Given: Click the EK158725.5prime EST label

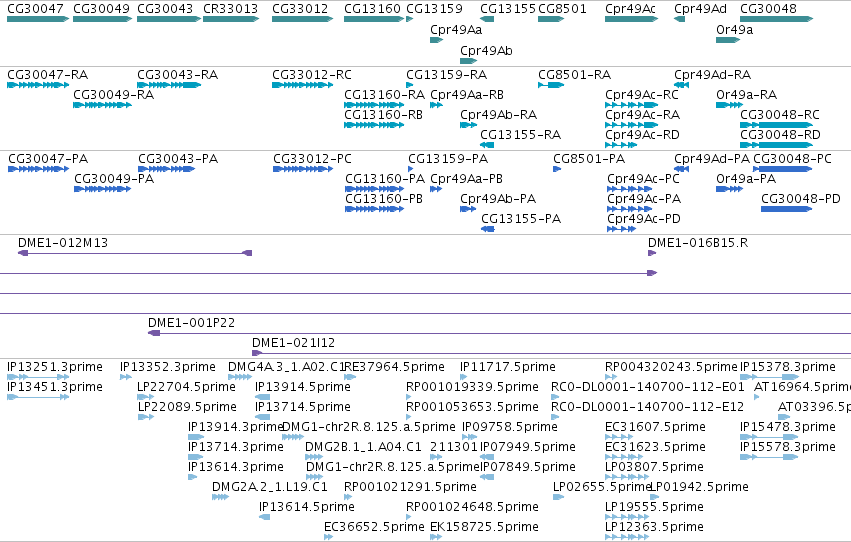Looking at the screenshot, I should pos(485,526).
